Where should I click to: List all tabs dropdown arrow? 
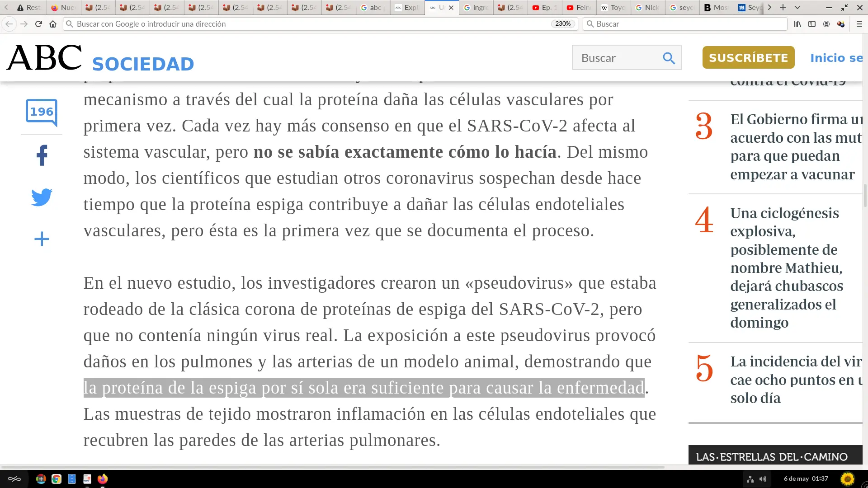click(797, 7)
